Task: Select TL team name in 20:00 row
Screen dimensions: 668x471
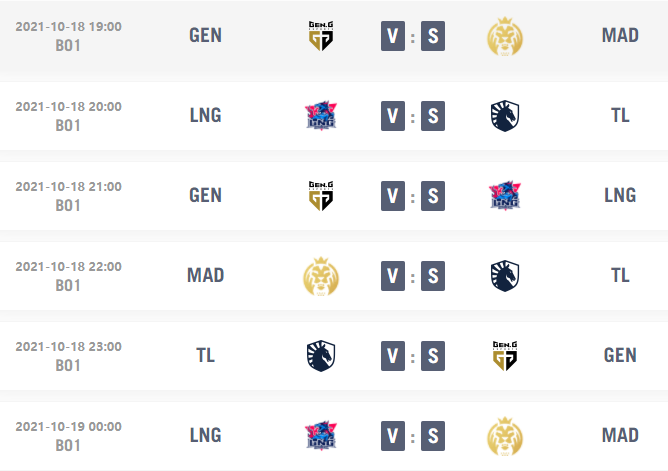Action: (620, 115)
